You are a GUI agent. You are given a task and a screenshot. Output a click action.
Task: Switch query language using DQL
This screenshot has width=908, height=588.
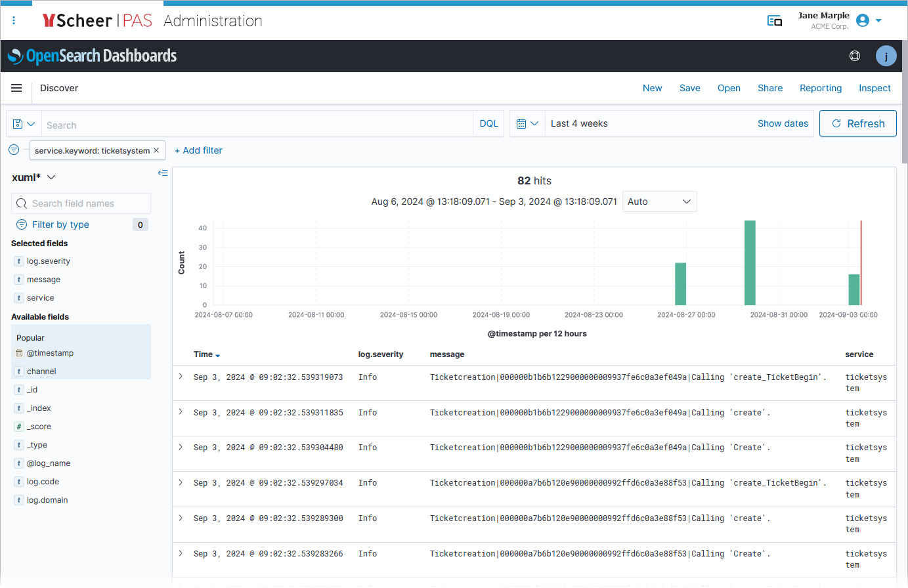coord(488,123)
